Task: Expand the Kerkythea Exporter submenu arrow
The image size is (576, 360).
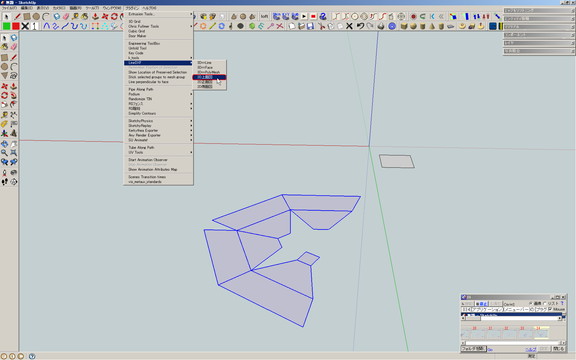Action: pyautogui.click(x=191, y=130)
